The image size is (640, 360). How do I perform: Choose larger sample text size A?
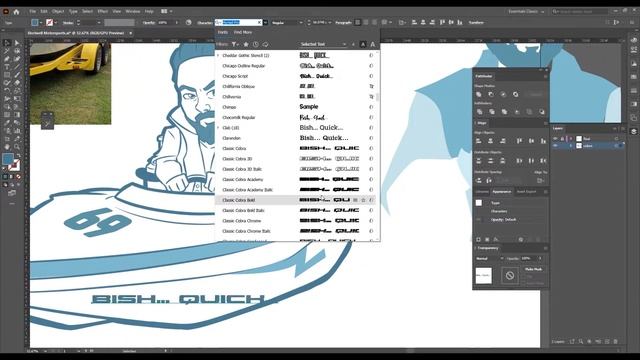[x=372, y=44]
